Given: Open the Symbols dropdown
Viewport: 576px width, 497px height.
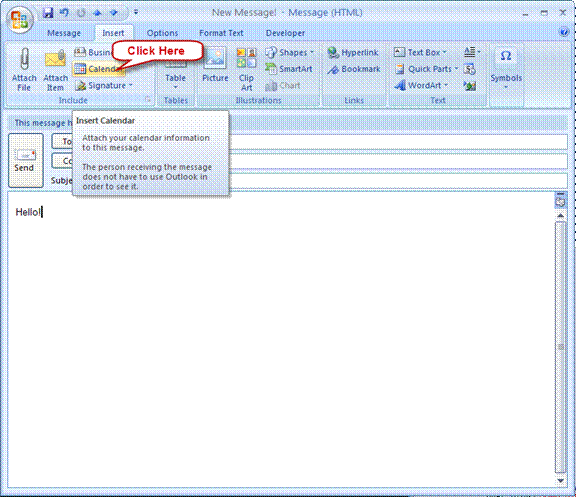Looking at the screenshot, I should (506, 70).
